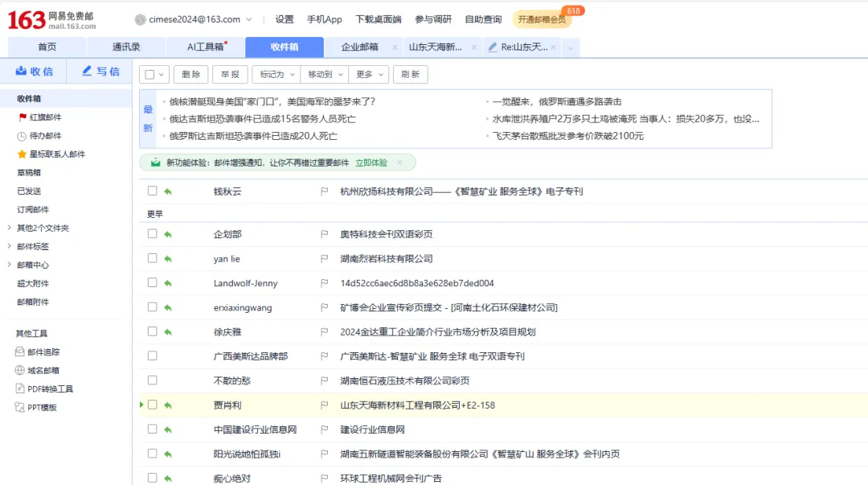The width and height of the screenshot is (868, 485).
Task: Open 写信 compose icon
Action: point(87,71)
